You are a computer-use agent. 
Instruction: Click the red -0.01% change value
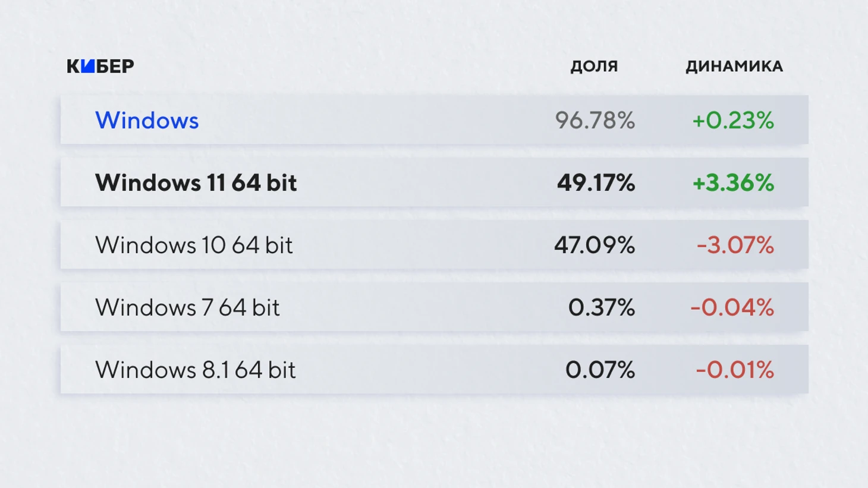(x=735, y=370)
